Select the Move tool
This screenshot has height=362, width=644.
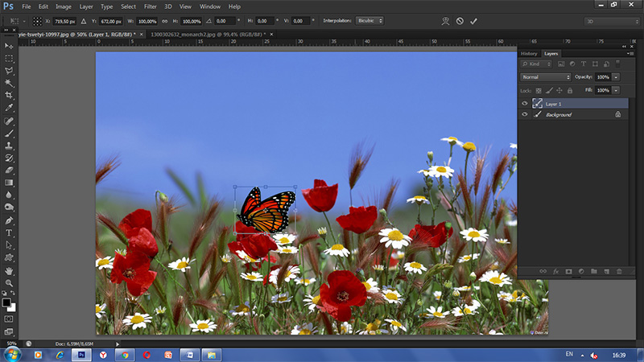(9, 46)
